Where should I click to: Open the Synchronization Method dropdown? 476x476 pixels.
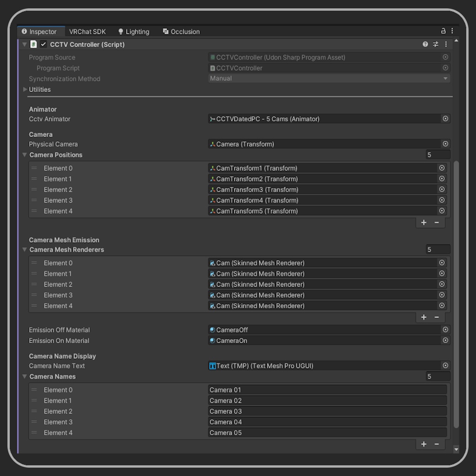coord(329,79)
